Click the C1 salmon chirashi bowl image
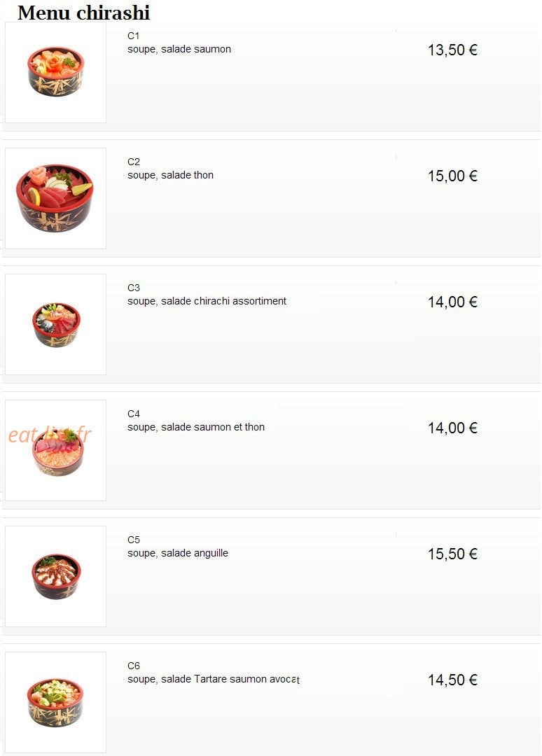Screen dimensions: 542x756 coord(55,72)
